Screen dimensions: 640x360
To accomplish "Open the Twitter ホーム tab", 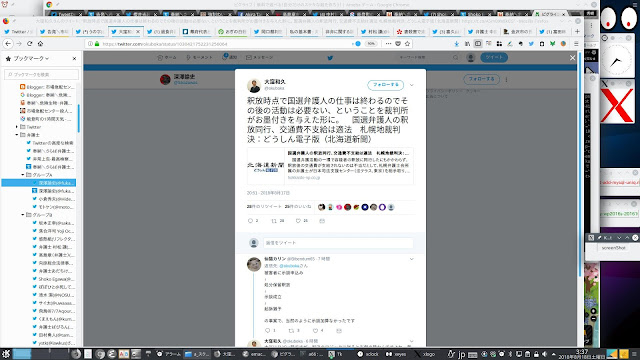I will pyautogui.click(x=167, y=58).
